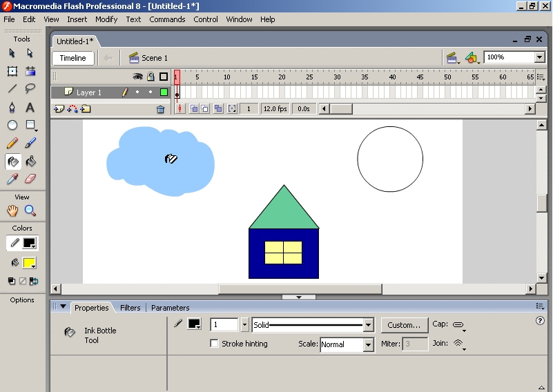Switch to the Parameters tab

click(171, 308)
